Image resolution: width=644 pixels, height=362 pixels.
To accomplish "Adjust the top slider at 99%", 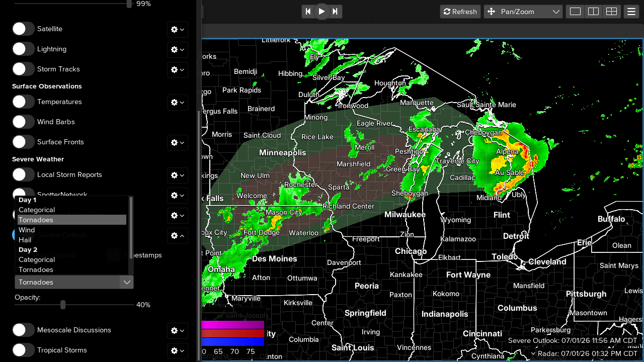I will tap(129, 4).
